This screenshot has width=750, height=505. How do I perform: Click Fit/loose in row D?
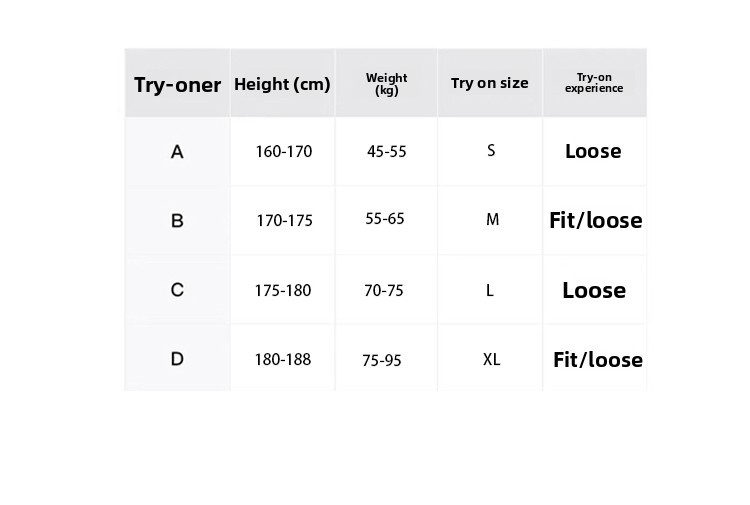tap(598, 360)
